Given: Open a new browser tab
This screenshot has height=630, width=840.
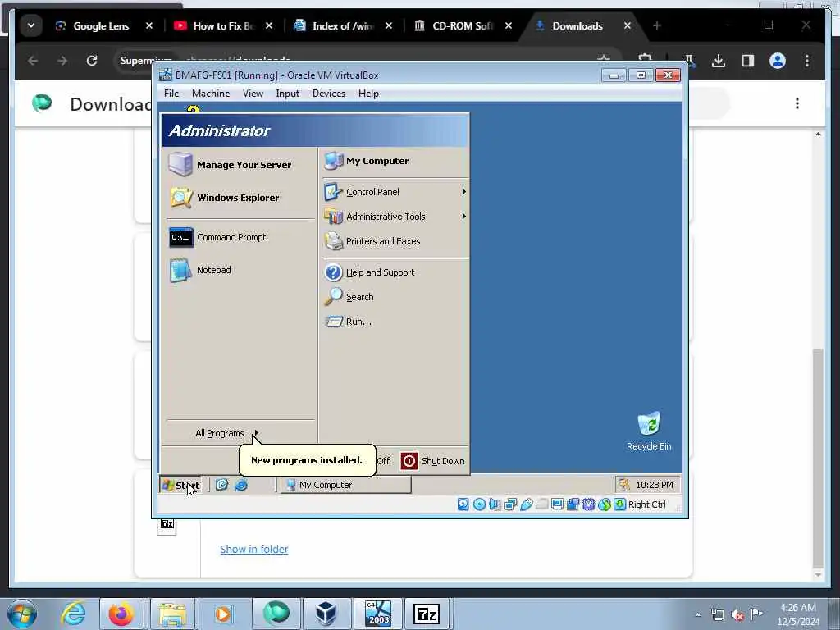Looking at the screenshot, I should pyautogui.click(x=657, y=25).
